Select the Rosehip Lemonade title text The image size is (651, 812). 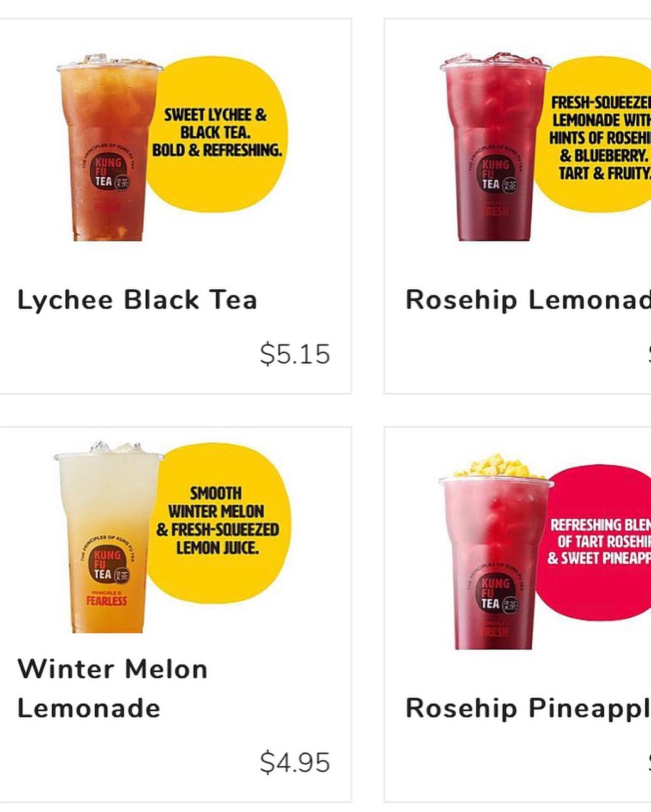(x=528, y=300)
